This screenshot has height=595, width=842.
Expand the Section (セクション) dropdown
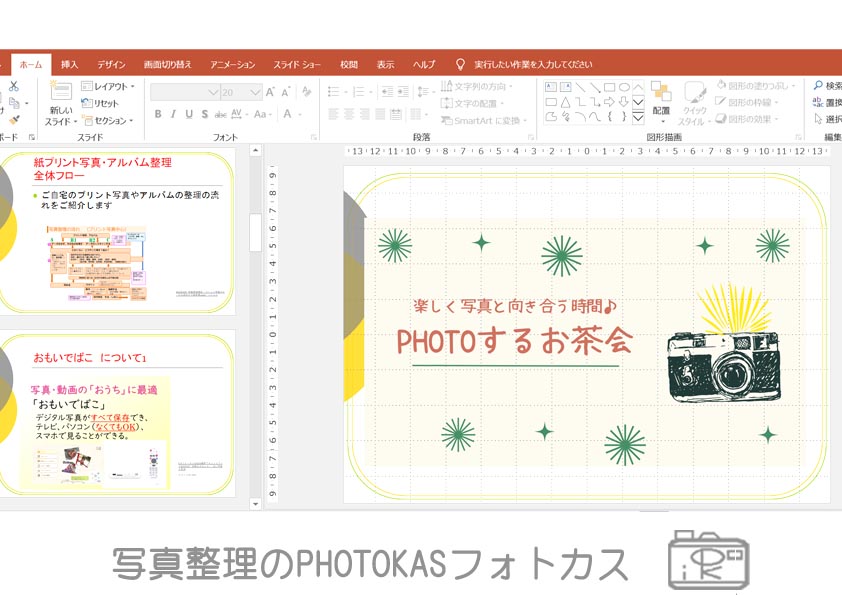pyautogui.click(x=108, y=121)
